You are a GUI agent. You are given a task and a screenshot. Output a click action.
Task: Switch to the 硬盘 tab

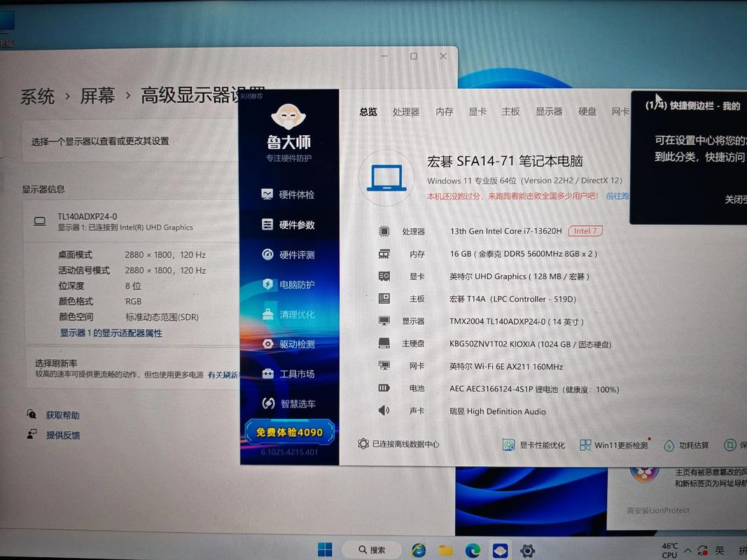587,111
